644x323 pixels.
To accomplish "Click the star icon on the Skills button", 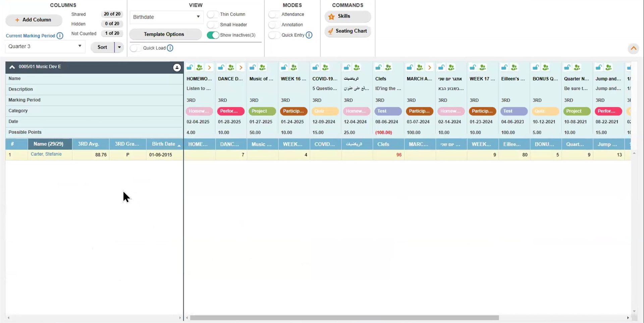I will pos(331,16).
